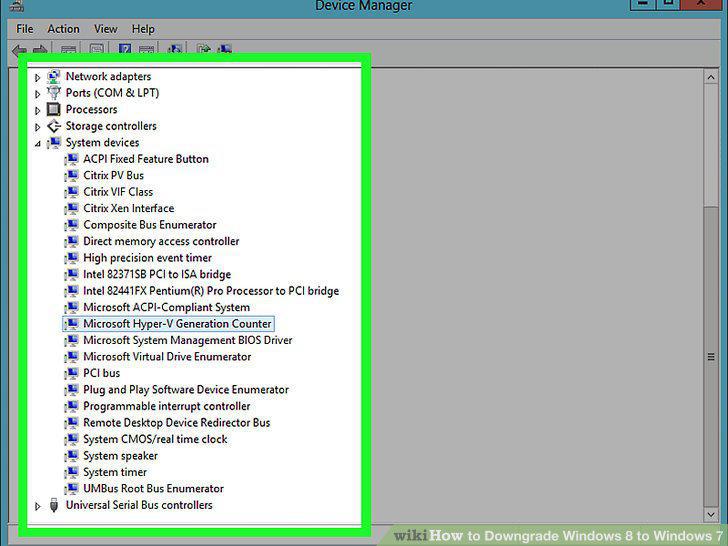This screenshot has height=546, width=728.
Task: Click the vertical scrollbar thumb
Action: click(x=710, y=356)
